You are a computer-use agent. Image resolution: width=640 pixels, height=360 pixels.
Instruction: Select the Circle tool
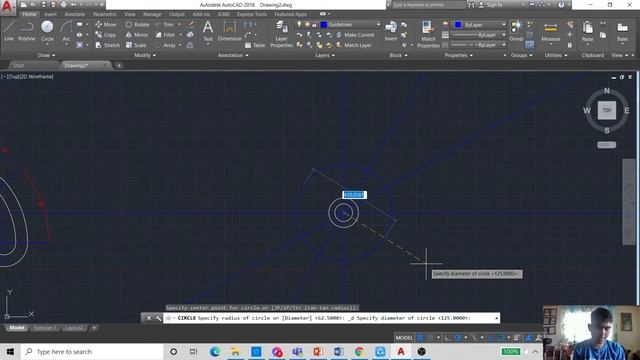pyautogui.click(x=47, y=31)
